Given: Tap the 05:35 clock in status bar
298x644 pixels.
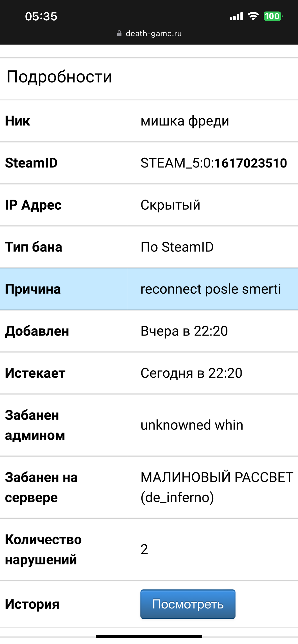Looking at the screenshot, I should [x=41, y=16].
